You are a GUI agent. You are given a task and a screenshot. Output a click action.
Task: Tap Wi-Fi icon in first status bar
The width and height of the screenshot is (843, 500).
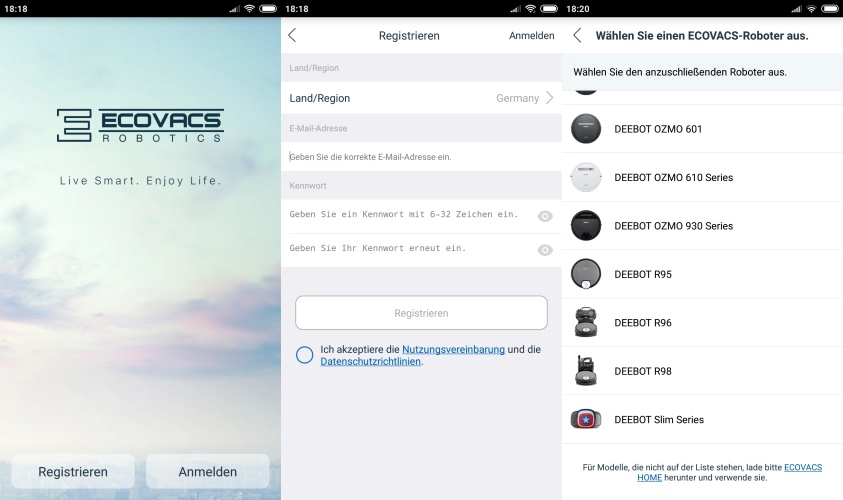(x=249, y=9)
